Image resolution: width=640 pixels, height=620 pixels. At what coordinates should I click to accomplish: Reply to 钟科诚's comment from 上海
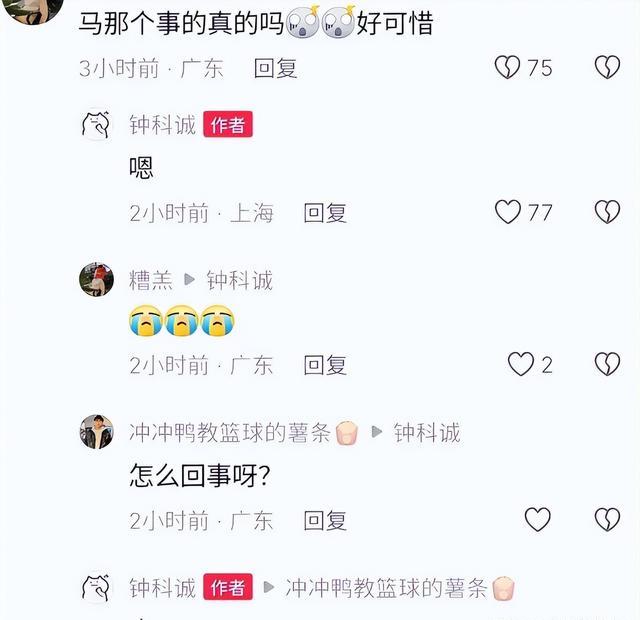click(x=325, y=213)
